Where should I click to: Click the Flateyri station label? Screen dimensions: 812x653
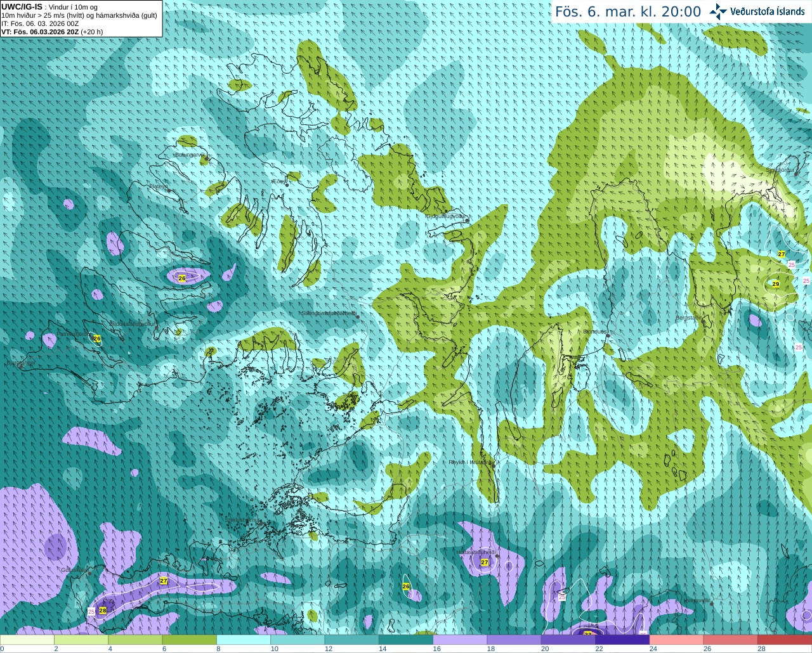pyautogui.click(x=158, y=186)
